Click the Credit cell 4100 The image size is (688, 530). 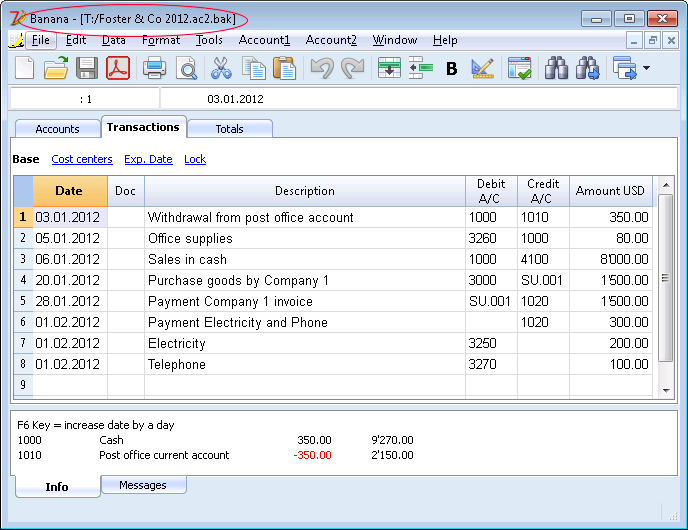point(543,259)
